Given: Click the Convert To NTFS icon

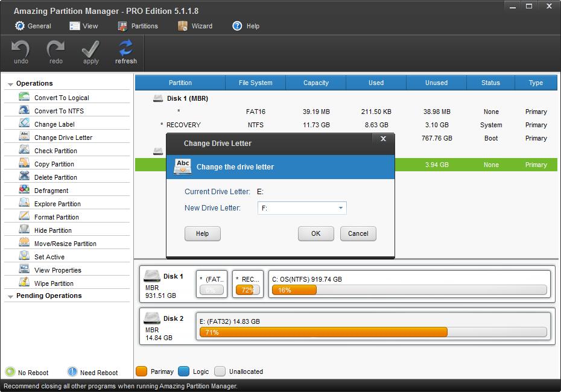Looking at the screenshot, I should pyautogui.click(x=24, y=110).
